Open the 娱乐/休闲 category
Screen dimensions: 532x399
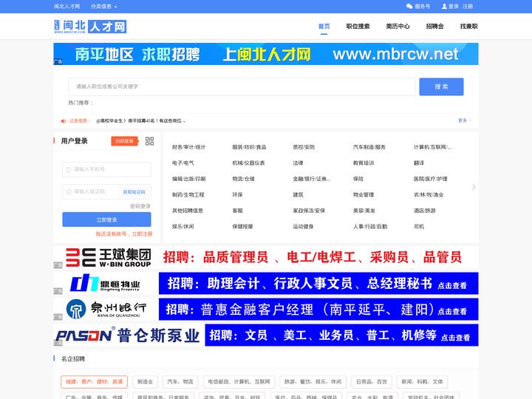tap(183, 227)
